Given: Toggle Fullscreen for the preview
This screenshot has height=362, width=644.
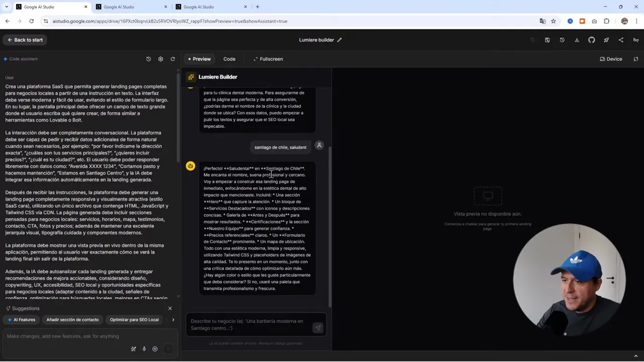Looking at the screenshot, I should click(268, 59).
